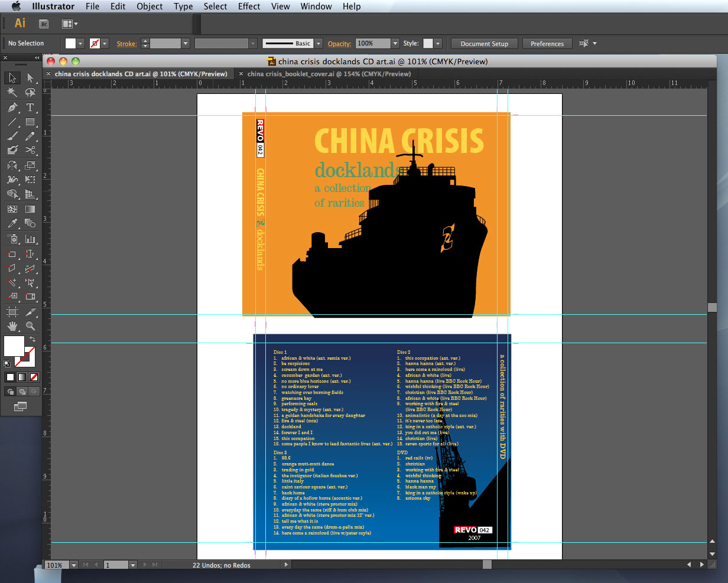Click the large white Fill color swatch
Viewport: 728px width, 583px height.
coord(14,346)
